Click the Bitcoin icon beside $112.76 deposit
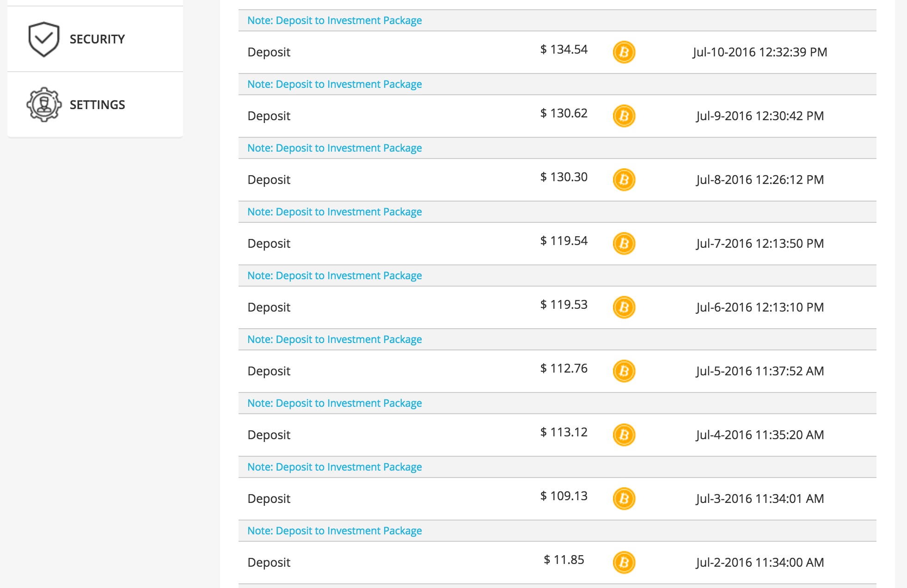 (624, 371)
